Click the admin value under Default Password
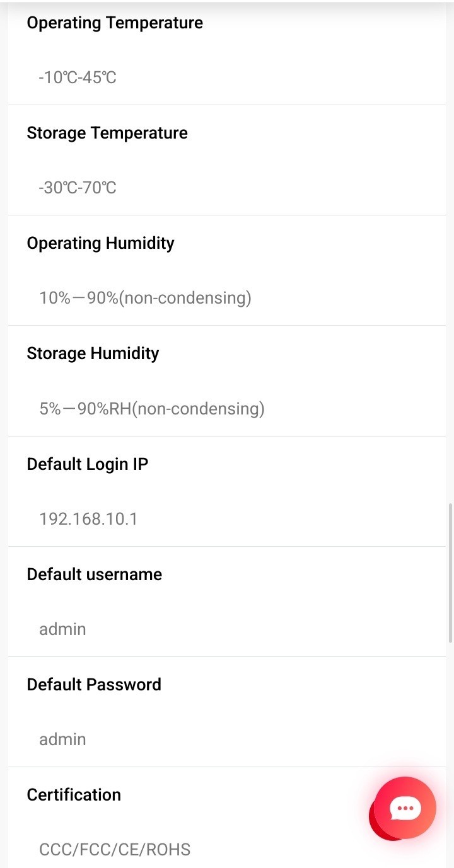This screenshot has width=454, height=868. tap(62, 740)
